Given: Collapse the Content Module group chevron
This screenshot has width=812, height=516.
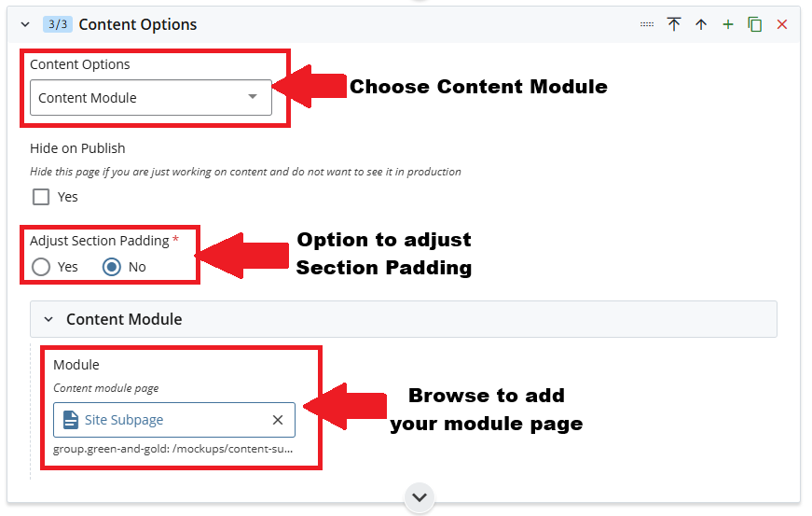Looking at the screenshot, I should point(48,319).
